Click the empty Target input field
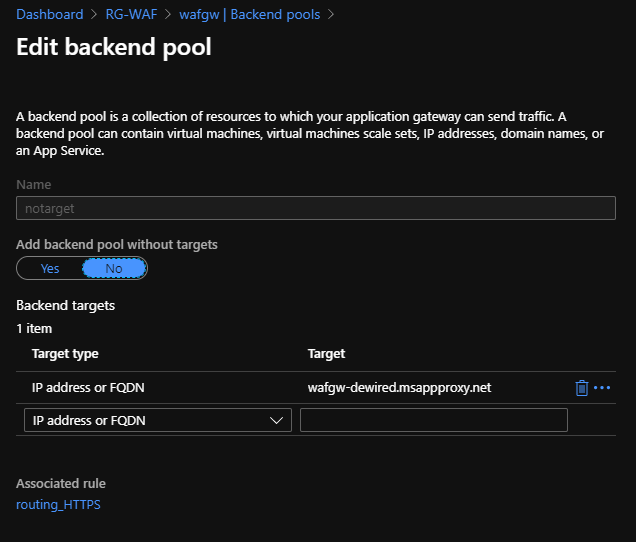The height and width of the screenshot is (542, 636). (433, 421)
